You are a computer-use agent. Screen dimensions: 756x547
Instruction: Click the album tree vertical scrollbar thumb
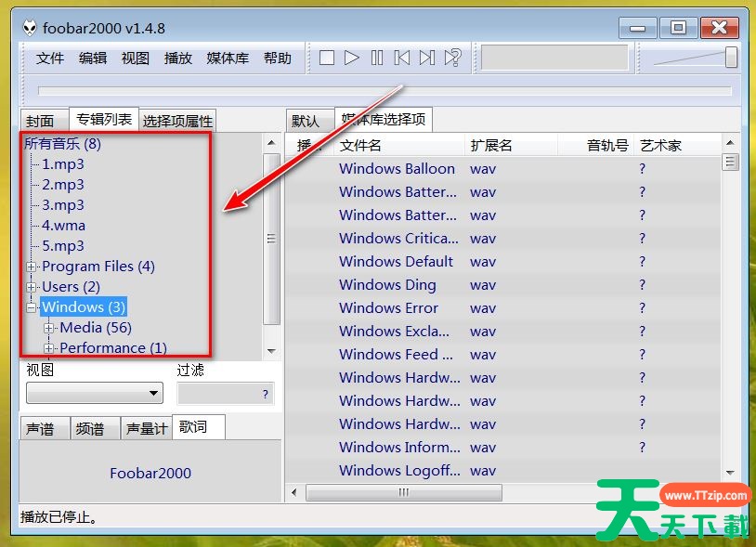271,239
